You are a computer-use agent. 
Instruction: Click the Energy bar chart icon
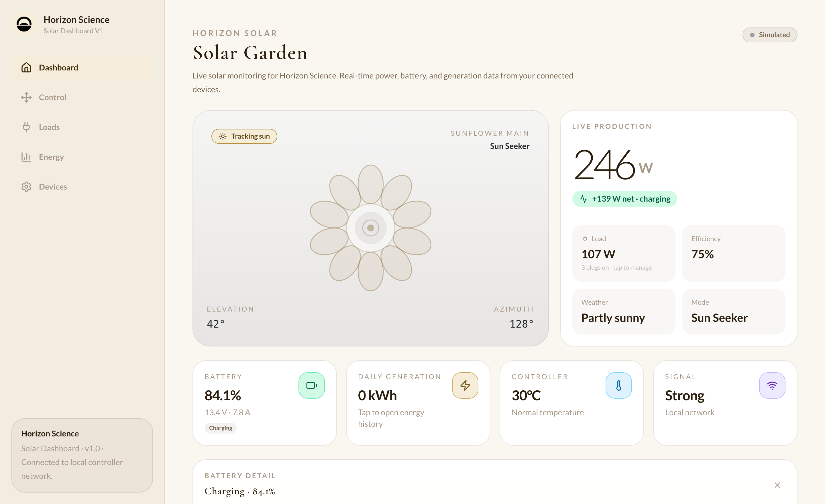[x=26, y=157]
